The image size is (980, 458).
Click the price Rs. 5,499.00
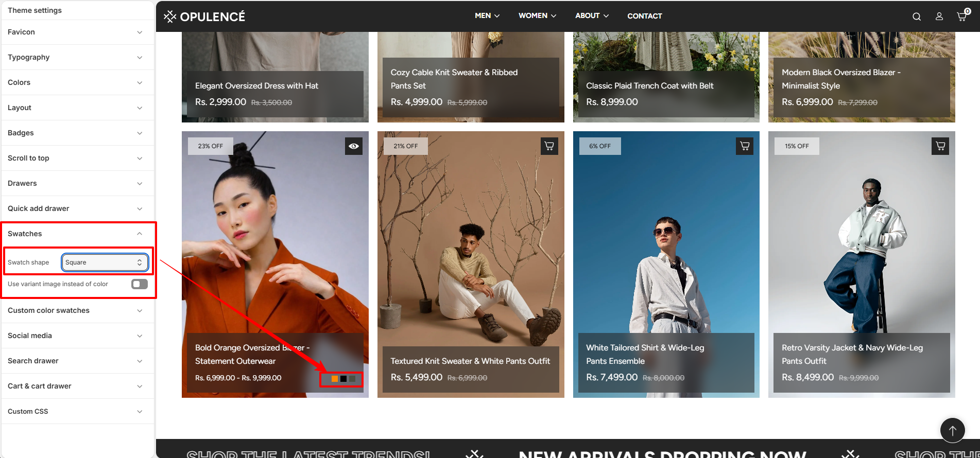pyautogui.click(x=417, y=377)
